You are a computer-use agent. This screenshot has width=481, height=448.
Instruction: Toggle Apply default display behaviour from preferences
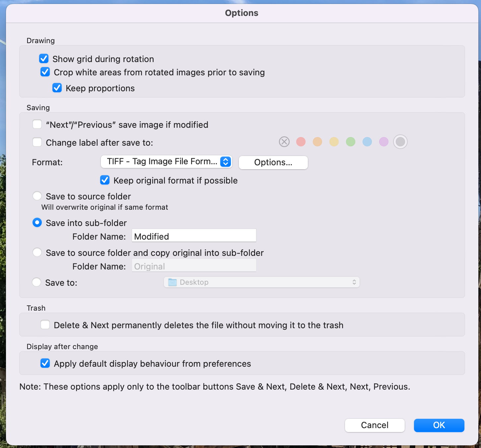(x=45, y=363)
